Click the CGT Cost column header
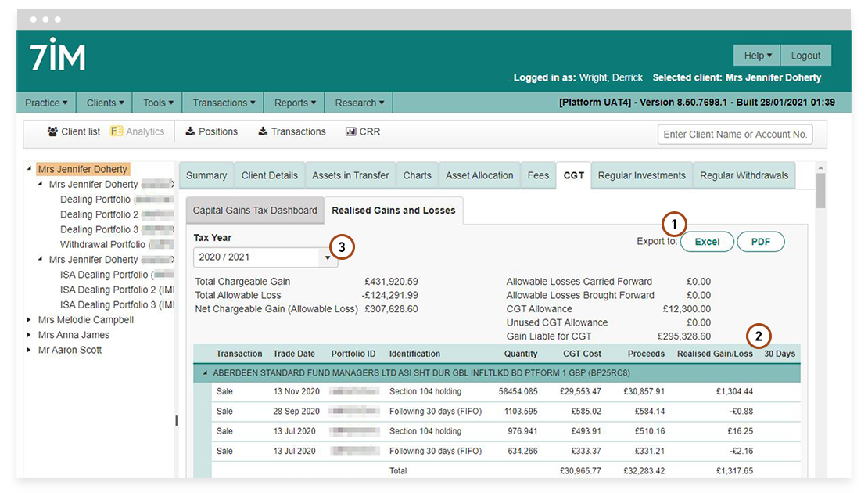 (x=582, y=354)
